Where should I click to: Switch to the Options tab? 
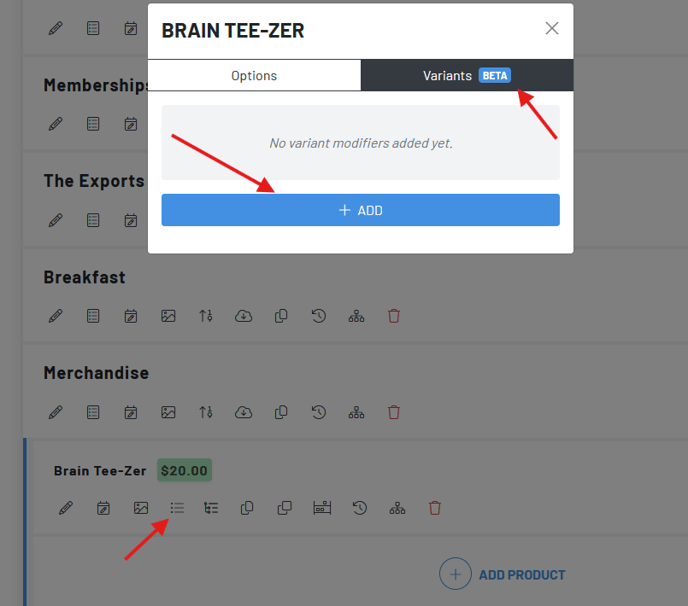(254, 76)
